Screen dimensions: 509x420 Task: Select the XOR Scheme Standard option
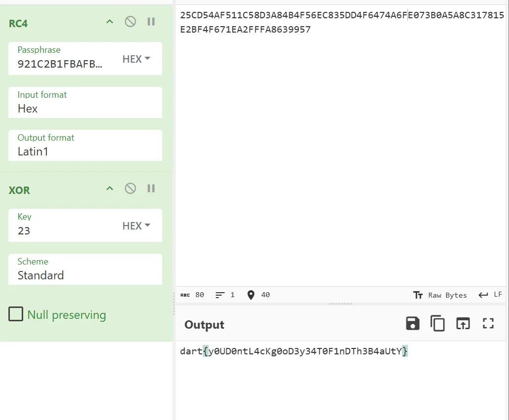[85, 269]
